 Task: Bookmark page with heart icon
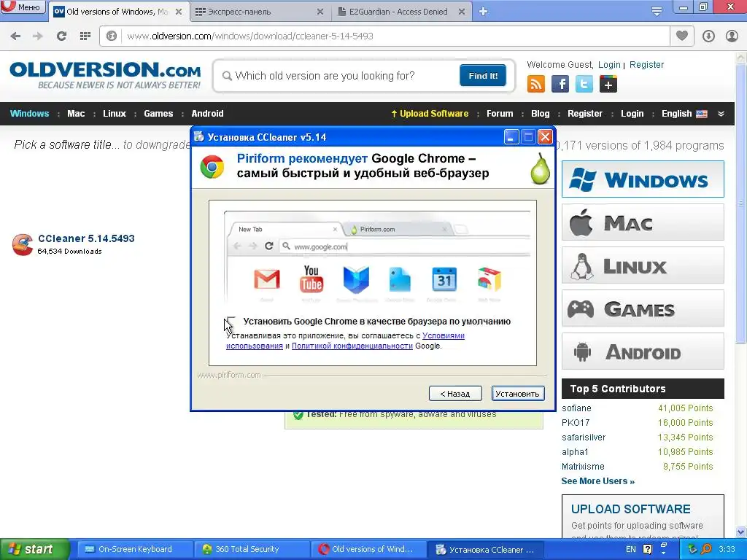coord(682,36)
